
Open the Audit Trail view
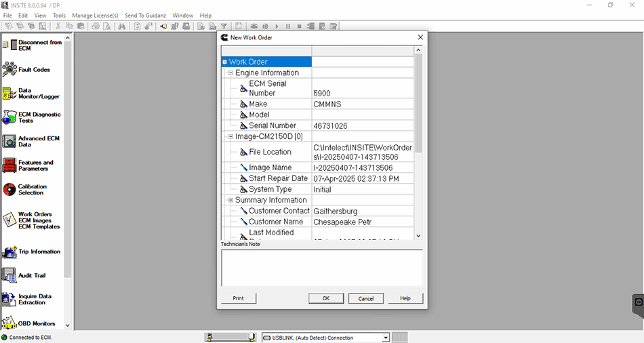(x=24, y=275)
